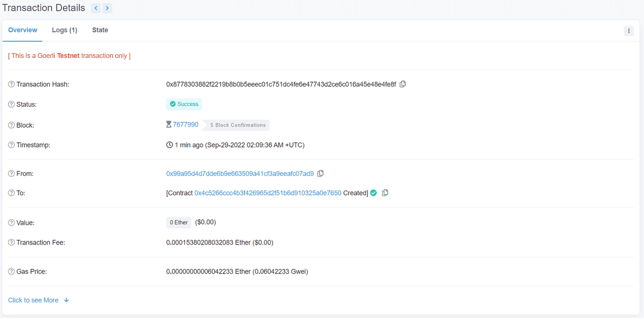The image size is (644, 318).
Task: Click the help icon next to Gas Price
Action: coord(10,271)
